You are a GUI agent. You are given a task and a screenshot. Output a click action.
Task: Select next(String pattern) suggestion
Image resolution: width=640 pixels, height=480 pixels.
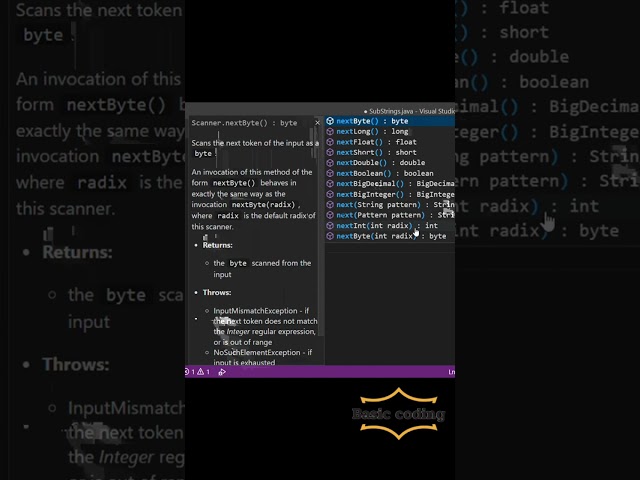tap(390, 204)
